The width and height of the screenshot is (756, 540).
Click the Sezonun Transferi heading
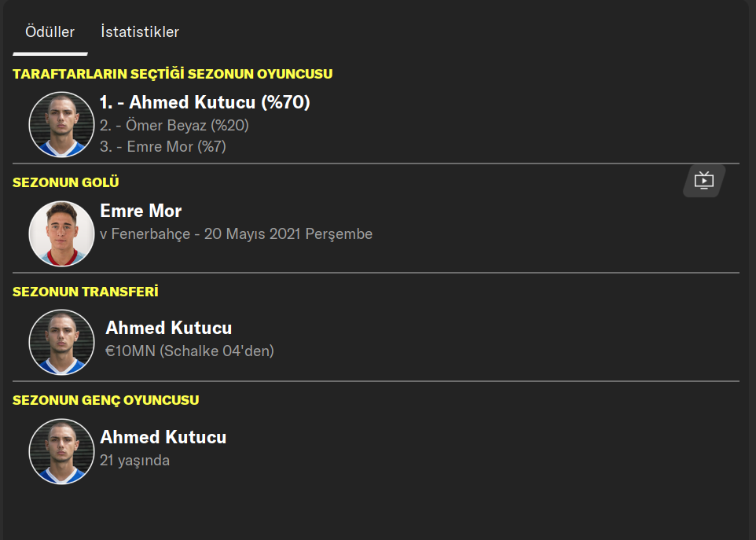pyautogui.click(x=86, y=292)
